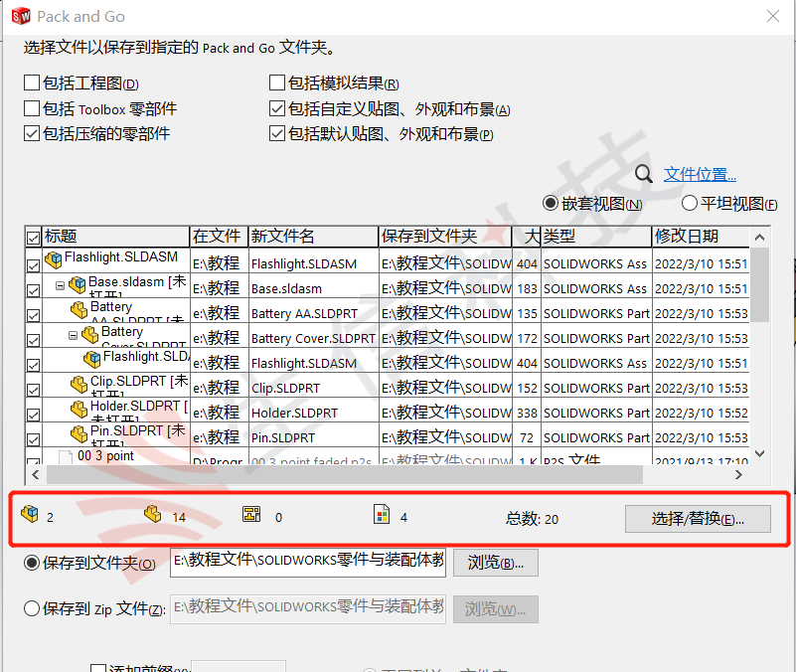Toggle the header select-all checkbox
Image resolution: width=796 pixels, height=672 pixels.
[34, 238]
